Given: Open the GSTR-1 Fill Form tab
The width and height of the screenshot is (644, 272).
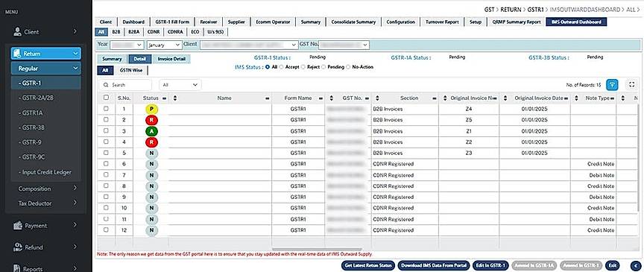Looking at the screenshot, I should (172, 22).
